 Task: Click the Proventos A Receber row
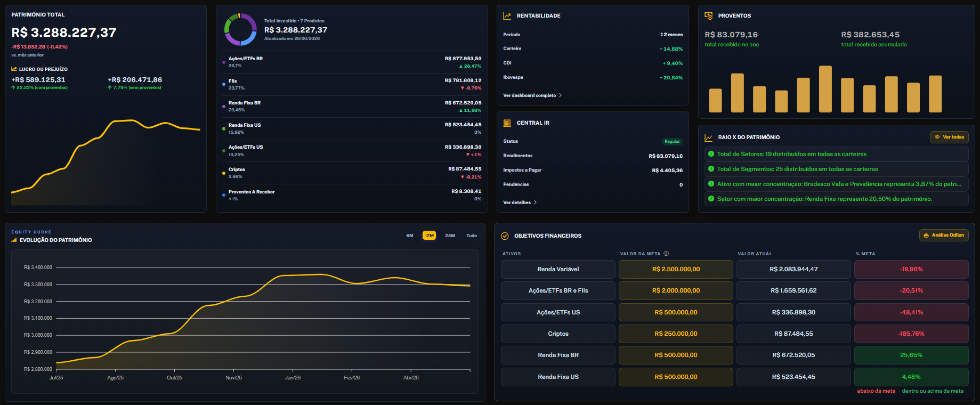coord(352,195)
